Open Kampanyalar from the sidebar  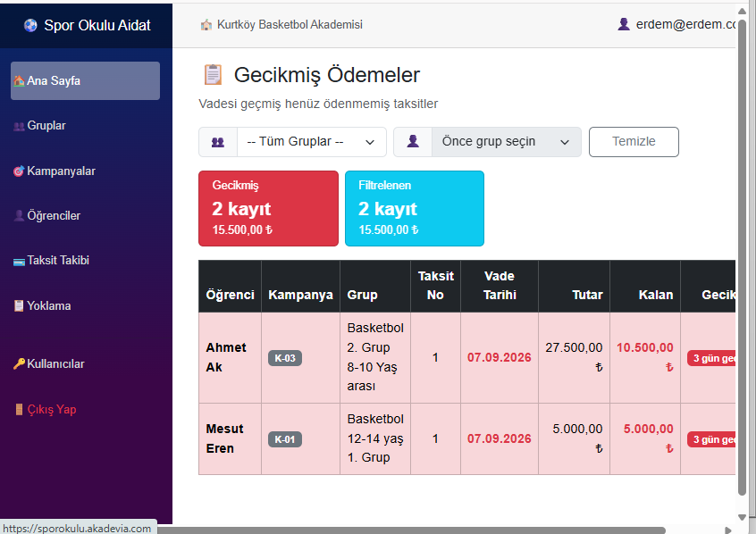85,171
